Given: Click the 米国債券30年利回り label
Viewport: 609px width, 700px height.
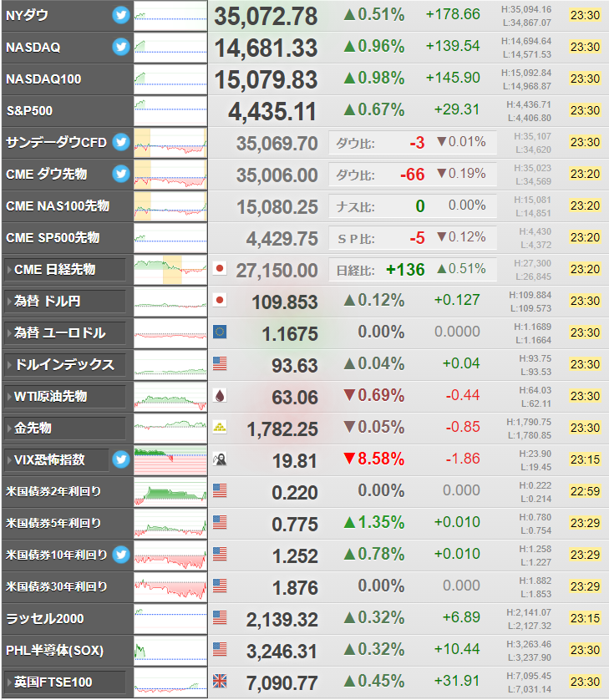Looking at the screenshot, I should (x=56, y=586).
